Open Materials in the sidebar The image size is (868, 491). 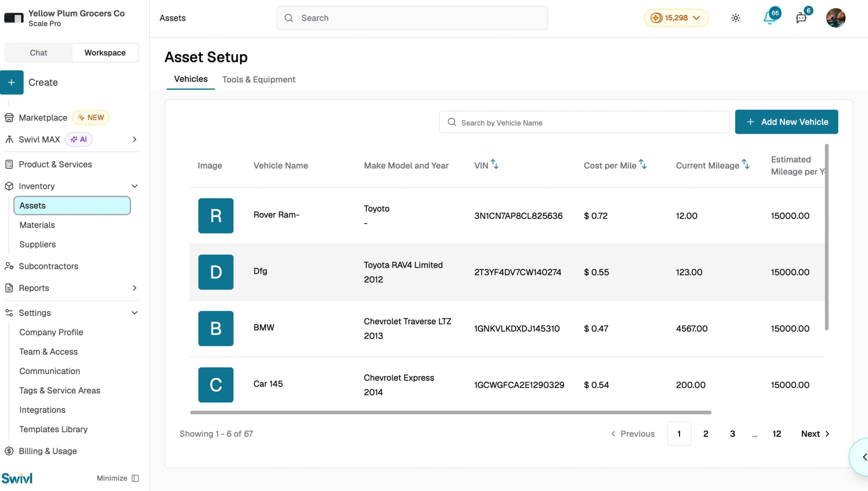click(37, 225)
